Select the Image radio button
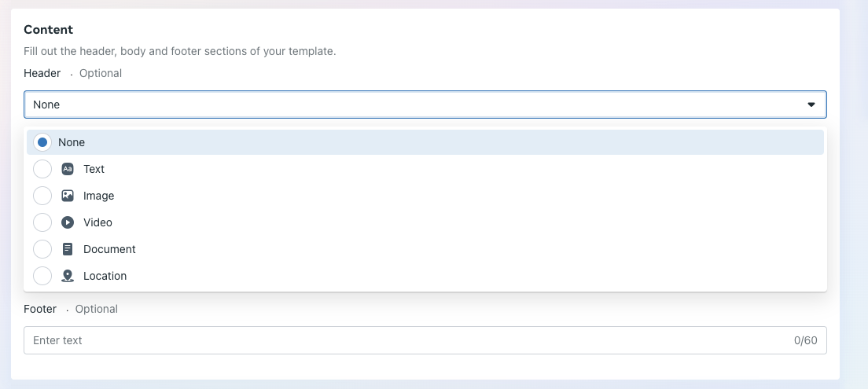 (x=42, y=196)
